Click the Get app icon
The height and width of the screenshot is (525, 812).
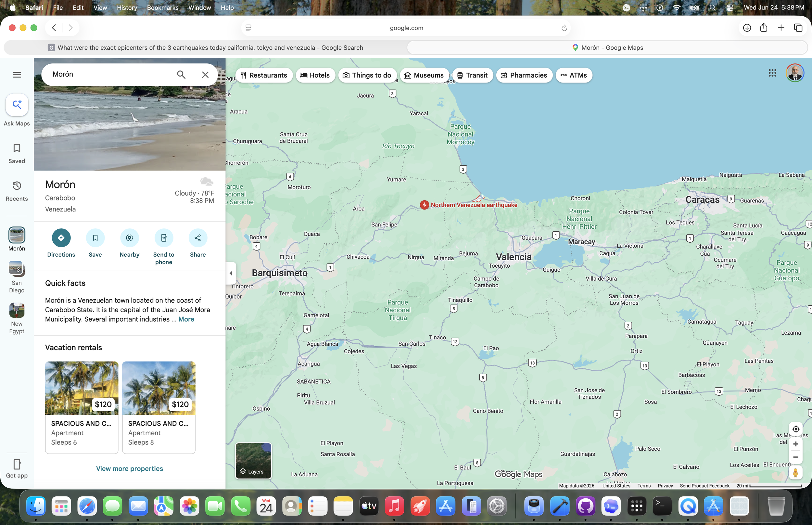pyautogui.click(x=17, y=468)
